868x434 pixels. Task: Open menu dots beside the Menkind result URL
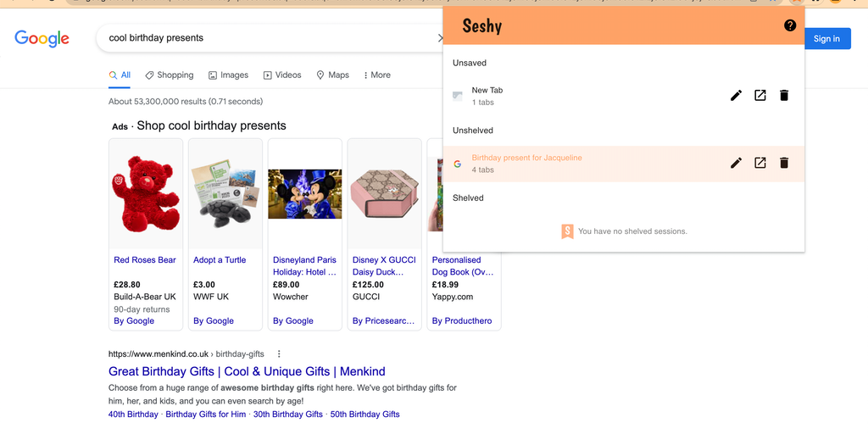click(x=279, y=354)
